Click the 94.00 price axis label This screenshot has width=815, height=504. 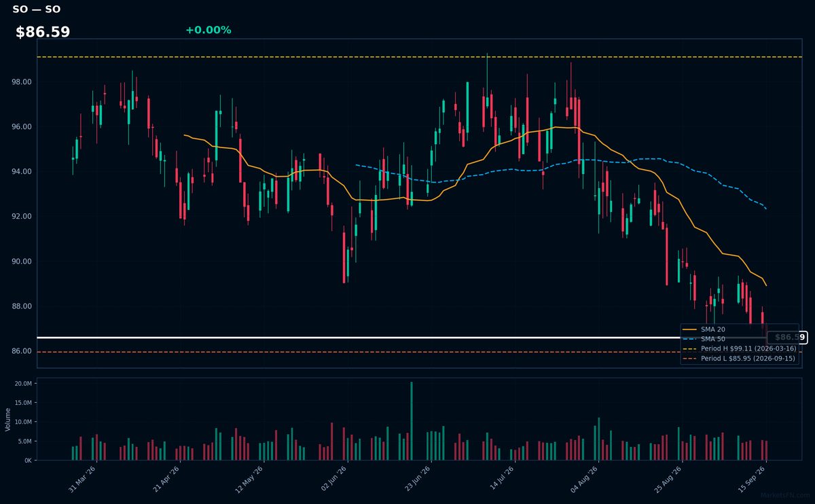(21, 172)
